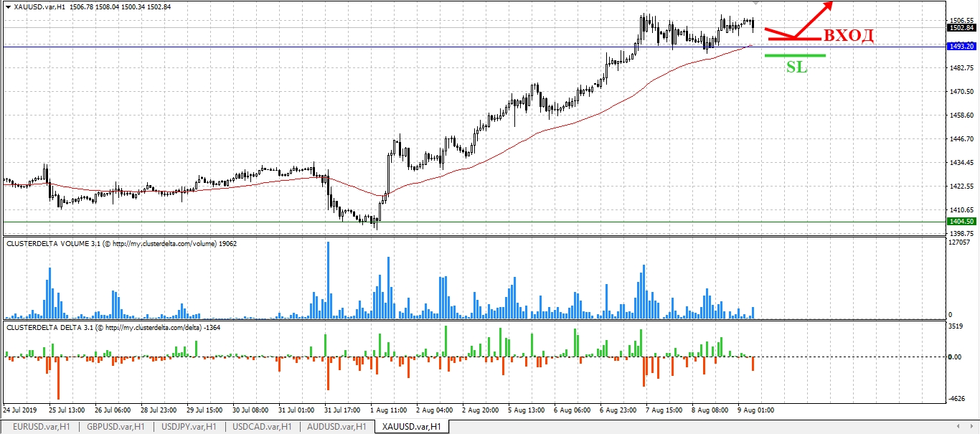
Task: Click the 1422.55 price axis value
Action: [960, 187]
